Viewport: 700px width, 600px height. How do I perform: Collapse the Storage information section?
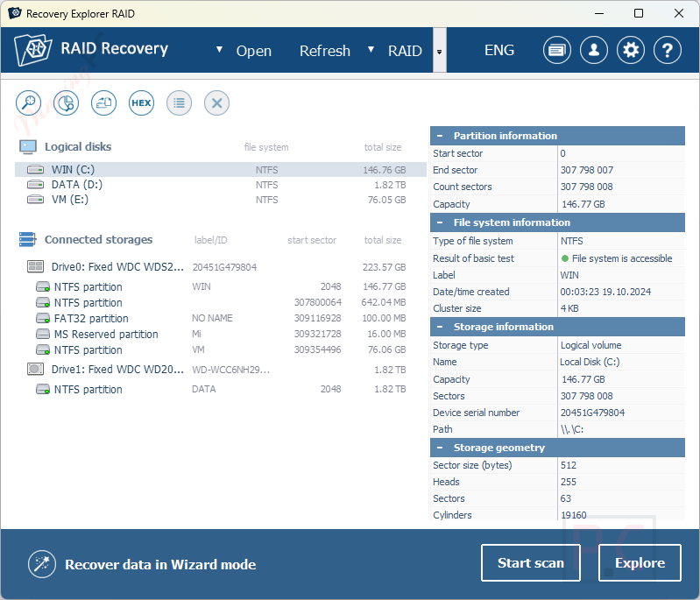[x=440, y=327]
